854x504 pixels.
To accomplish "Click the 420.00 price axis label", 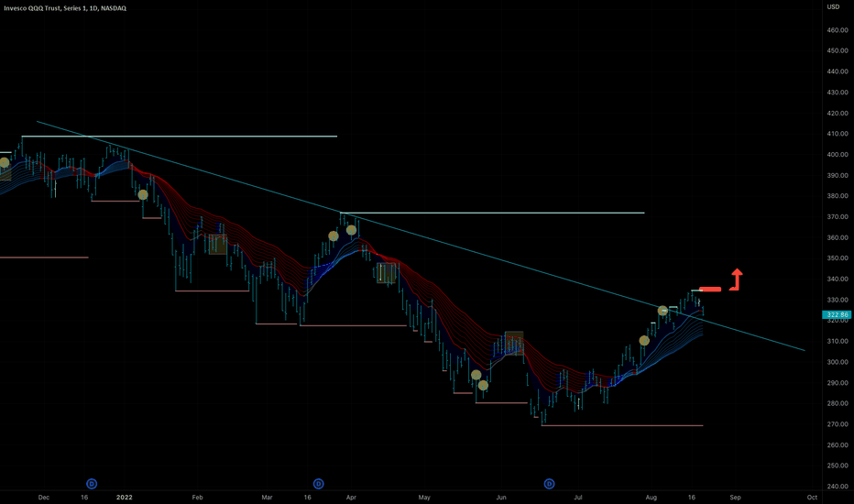I will point(838,114).
